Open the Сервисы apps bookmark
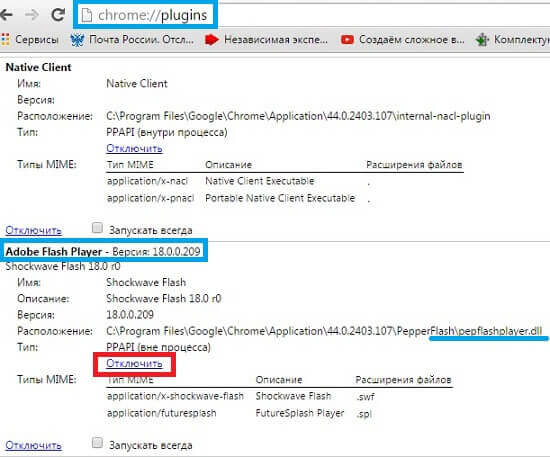 tap(30, 39)
